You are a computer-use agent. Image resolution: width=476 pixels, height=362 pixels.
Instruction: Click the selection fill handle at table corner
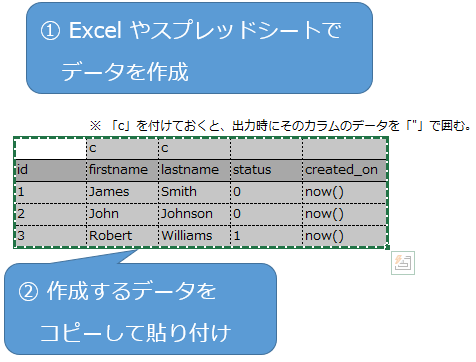(x=388, y=247)
